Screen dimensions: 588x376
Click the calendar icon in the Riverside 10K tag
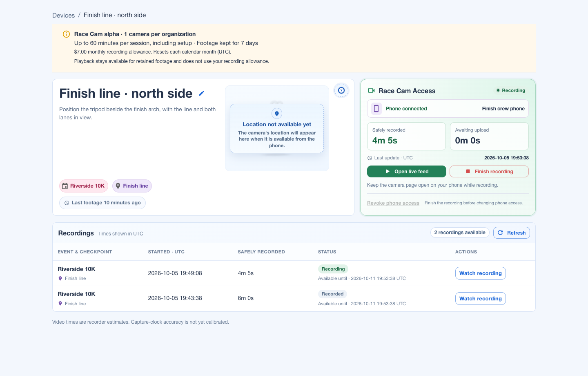[65, 186]
